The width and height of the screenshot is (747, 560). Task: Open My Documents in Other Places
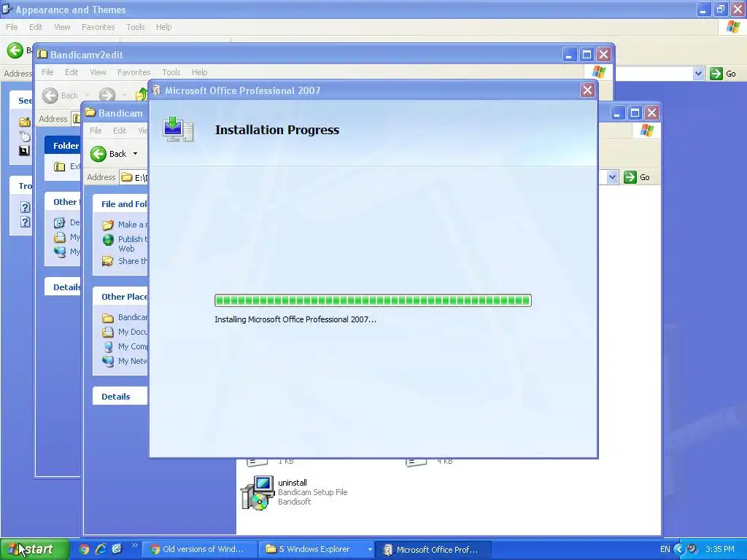tap(125, 332)
